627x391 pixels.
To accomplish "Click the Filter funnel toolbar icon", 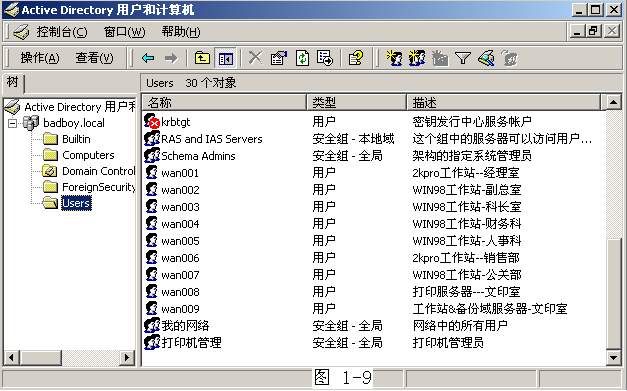I will [463, 59].
